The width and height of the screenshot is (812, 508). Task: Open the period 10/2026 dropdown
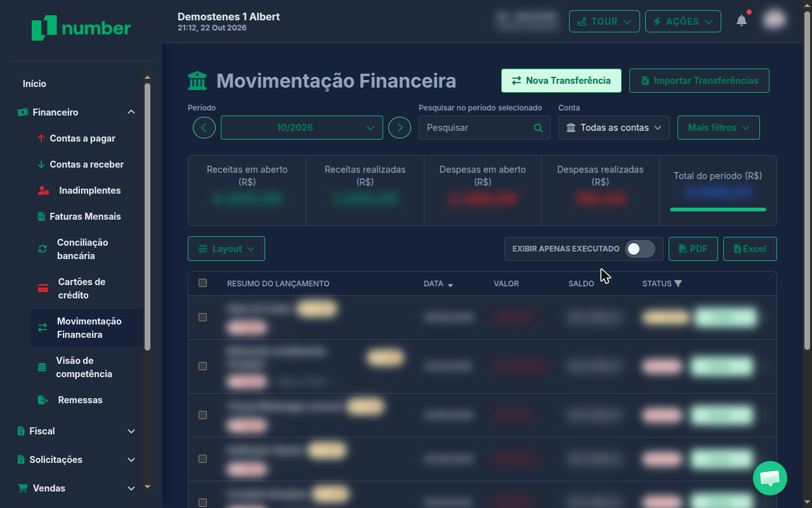click(x=302, y=128)
